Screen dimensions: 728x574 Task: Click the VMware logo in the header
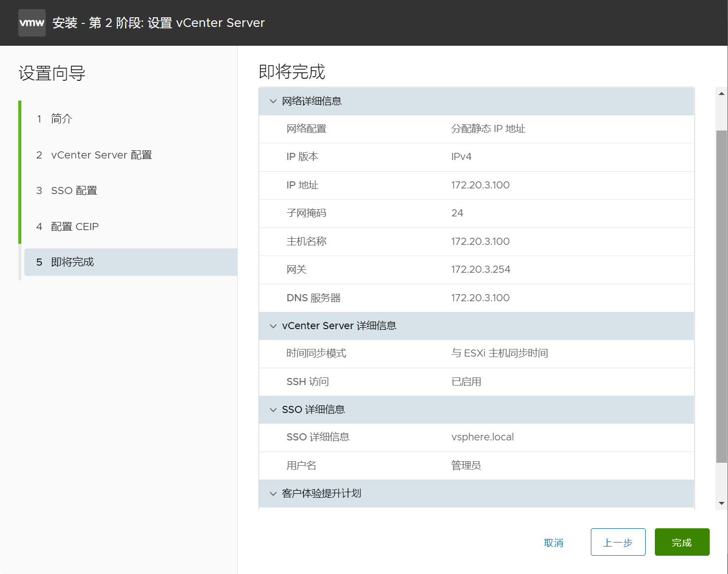click(32, 23)
